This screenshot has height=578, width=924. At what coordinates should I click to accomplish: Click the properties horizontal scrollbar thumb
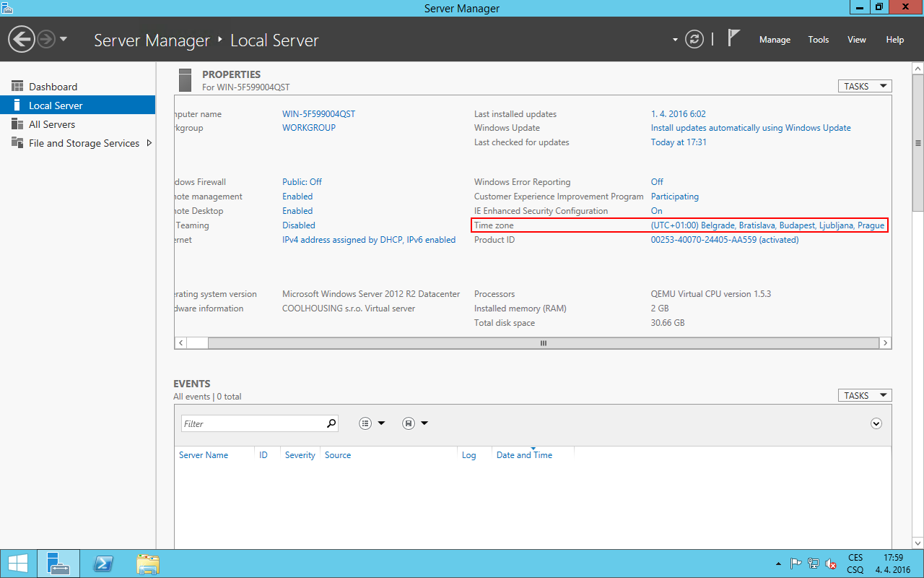tap(544, 343)
